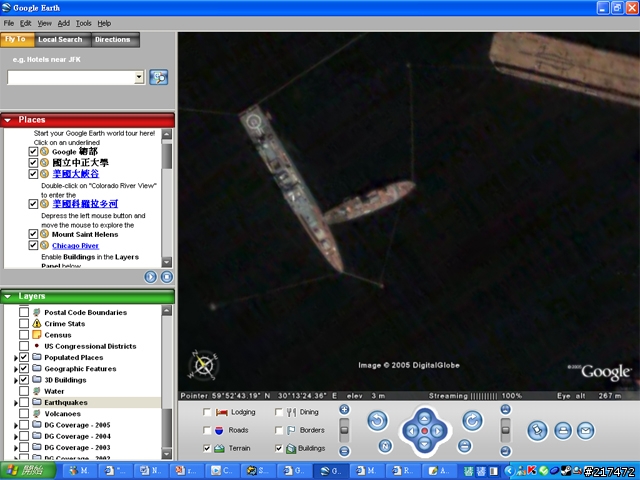Click the compass on the map
This screenshot has height=480, width=640.
pyautogui.click(x=203, y=364)
